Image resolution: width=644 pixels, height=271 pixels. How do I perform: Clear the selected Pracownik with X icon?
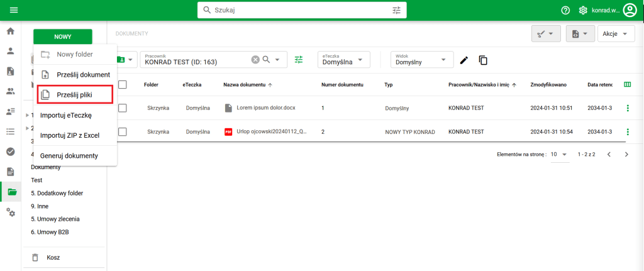pos(255,60)
